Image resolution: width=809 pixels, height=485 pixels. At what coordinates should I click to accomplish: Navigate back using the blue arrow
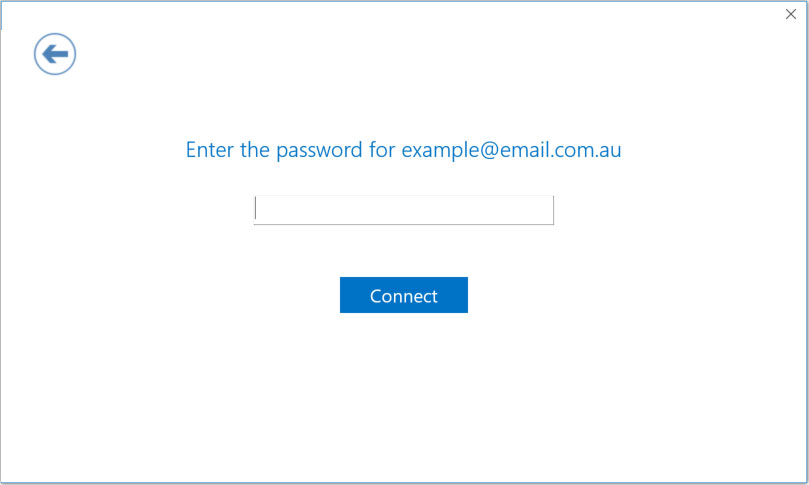[x=55, y=54]
